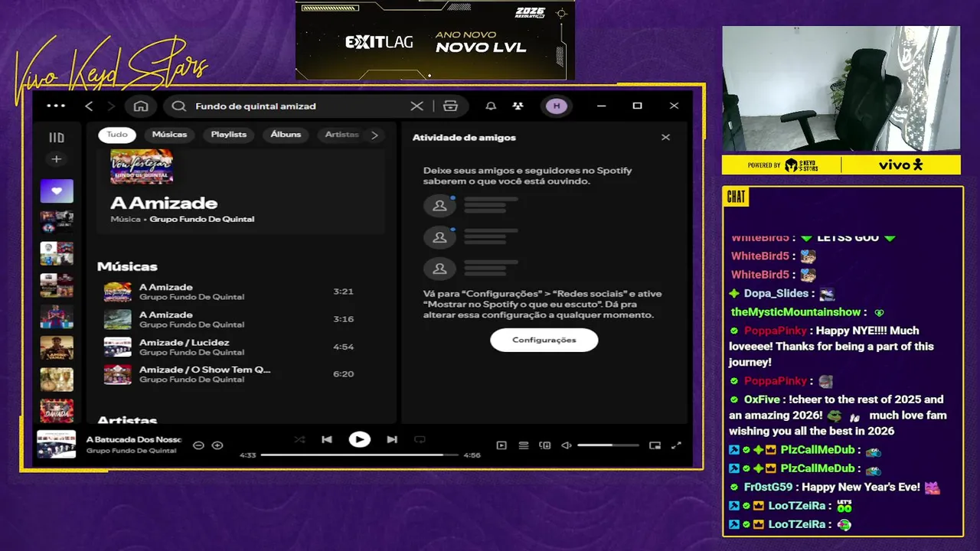
Task: Toggle repeat mode
Action: pos(420,439)
